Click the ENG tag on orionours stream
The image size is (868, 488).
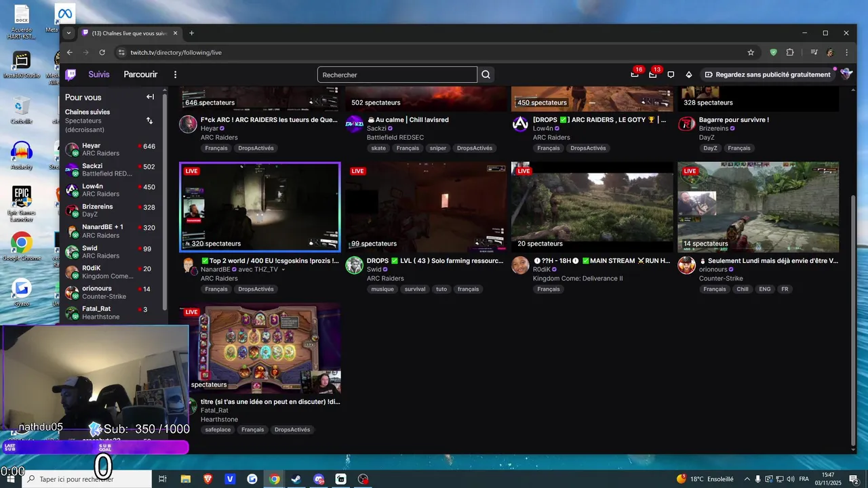[x=764, y=289]
